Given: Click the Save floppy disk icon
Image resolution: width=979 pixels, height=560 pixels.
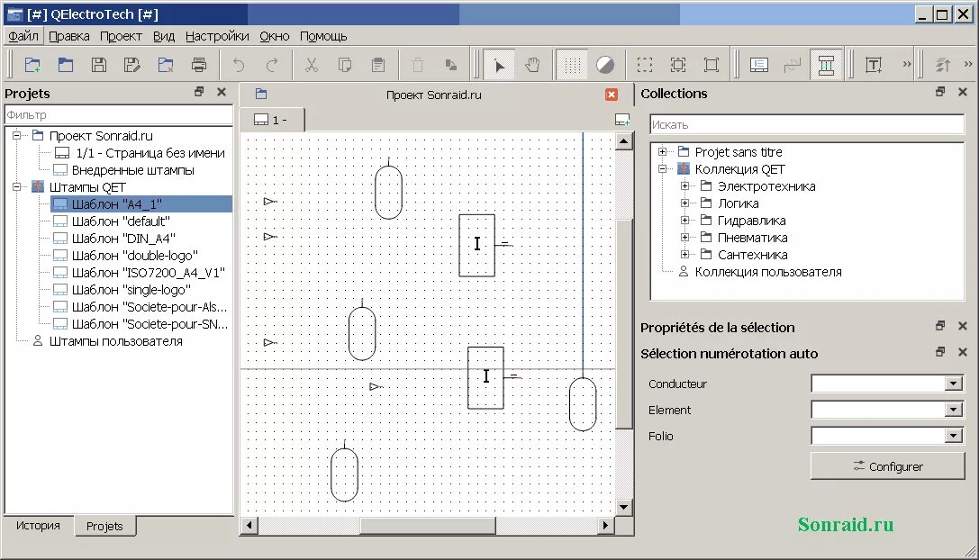Looking at the screenshot, I should coord(99,65).
